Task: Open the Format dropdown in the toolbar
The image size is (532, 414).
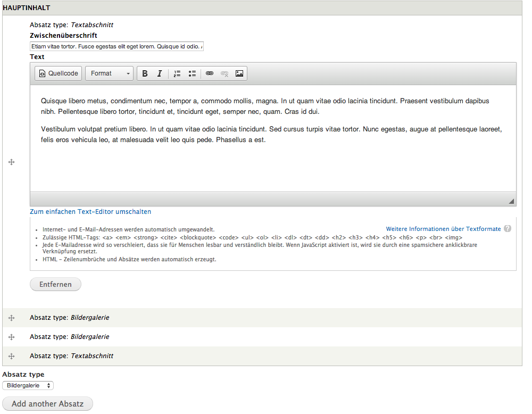Action: click(x=109, y=73)
